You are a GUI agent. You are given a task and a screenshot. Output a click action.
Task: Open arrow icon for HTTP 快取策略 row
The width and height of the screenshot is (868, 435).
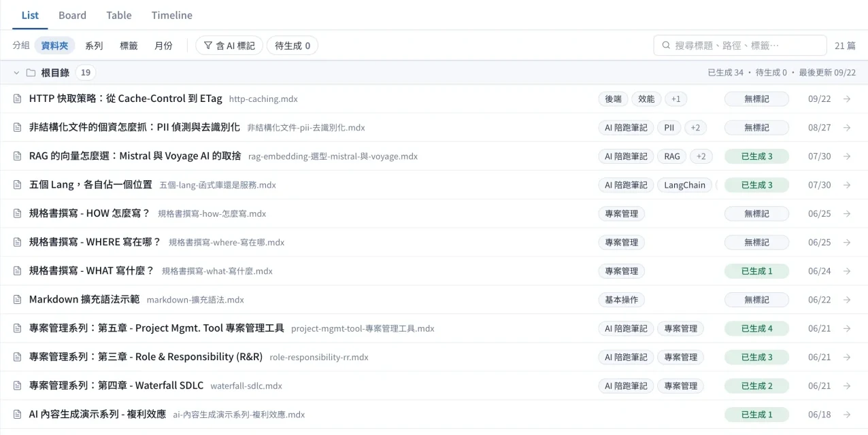click(847, 99)
